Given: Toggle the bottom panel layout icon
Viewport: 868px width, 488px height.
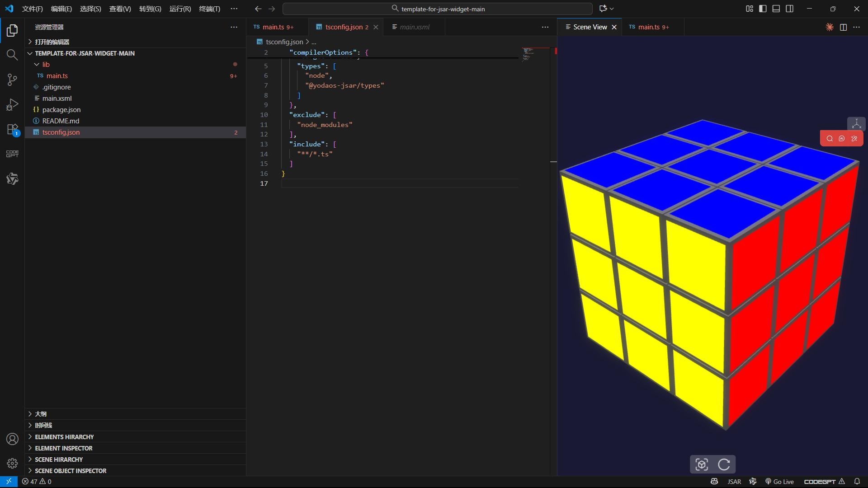Looking at the screenshot, I should click(776, 9).
